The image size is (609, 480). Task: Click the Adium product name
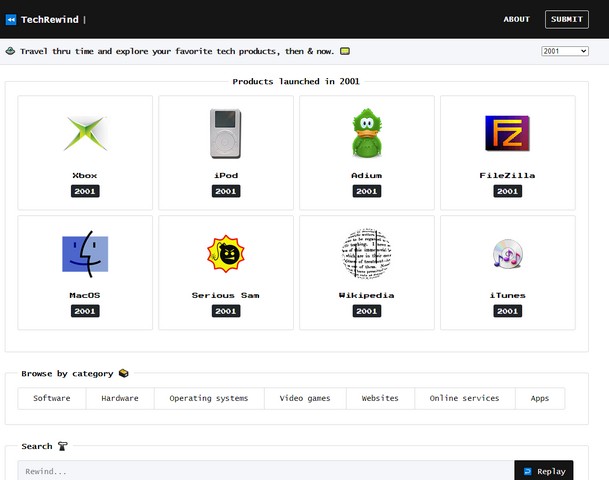367,175
